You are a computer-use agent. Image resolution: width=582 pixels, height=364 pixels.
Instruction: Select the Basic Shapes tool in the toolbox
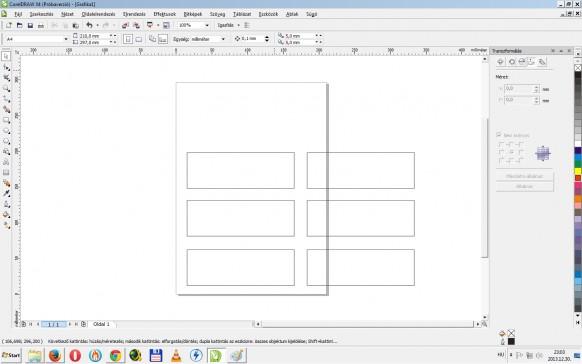pos(6,152)
